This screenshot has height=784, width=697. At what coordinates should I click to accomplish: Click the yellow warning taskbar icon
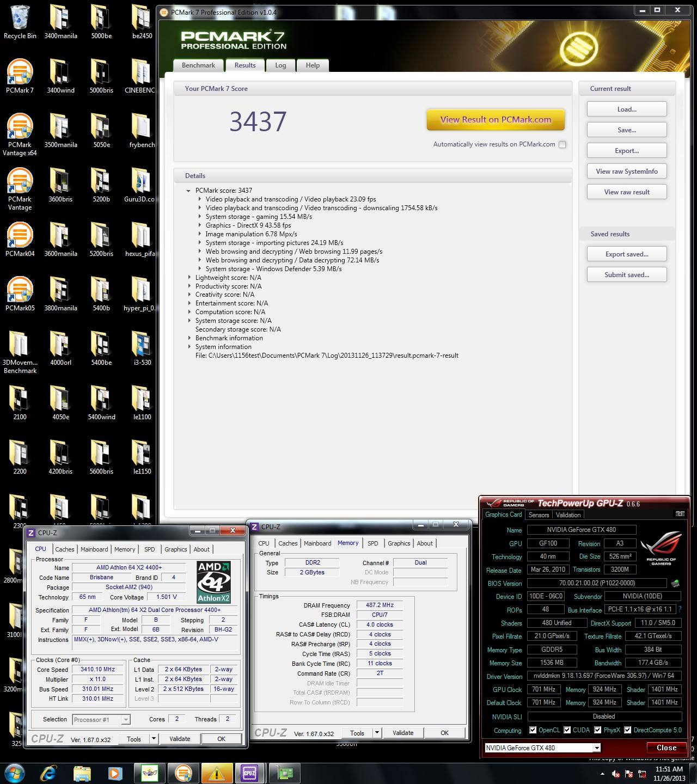[x=217, y=773]
